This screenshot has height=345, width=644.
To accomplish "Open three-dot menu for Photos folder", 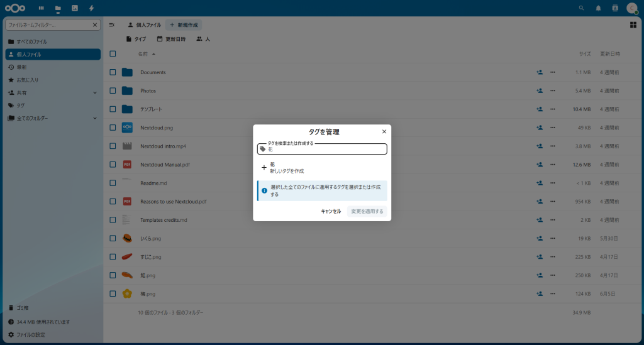I will 553,90.
